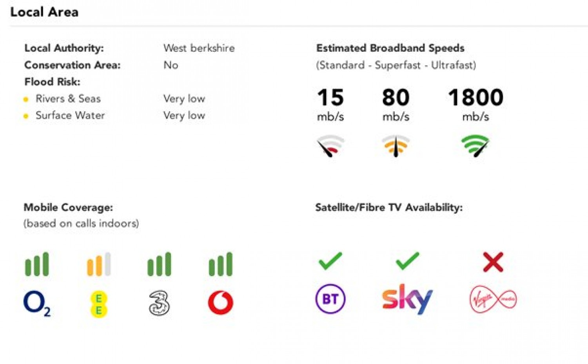Select the Three mobile logo
This screenshot has height=364, width=588.
click(x=159, y=303)
